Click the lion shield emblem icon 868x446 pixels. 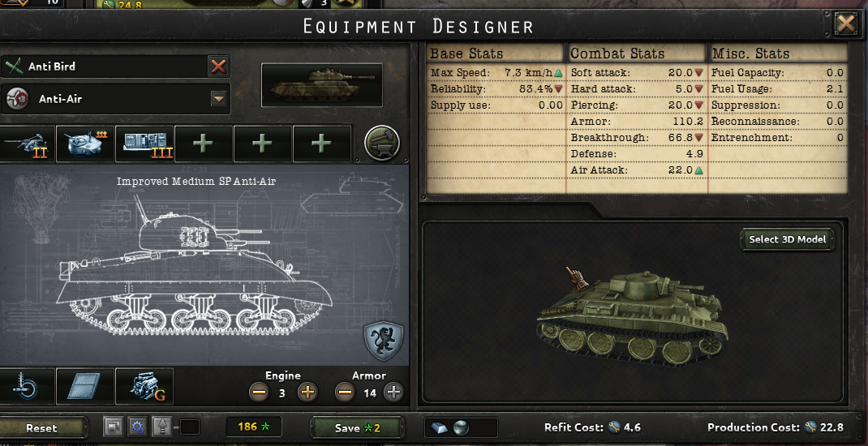coord(383,341)
